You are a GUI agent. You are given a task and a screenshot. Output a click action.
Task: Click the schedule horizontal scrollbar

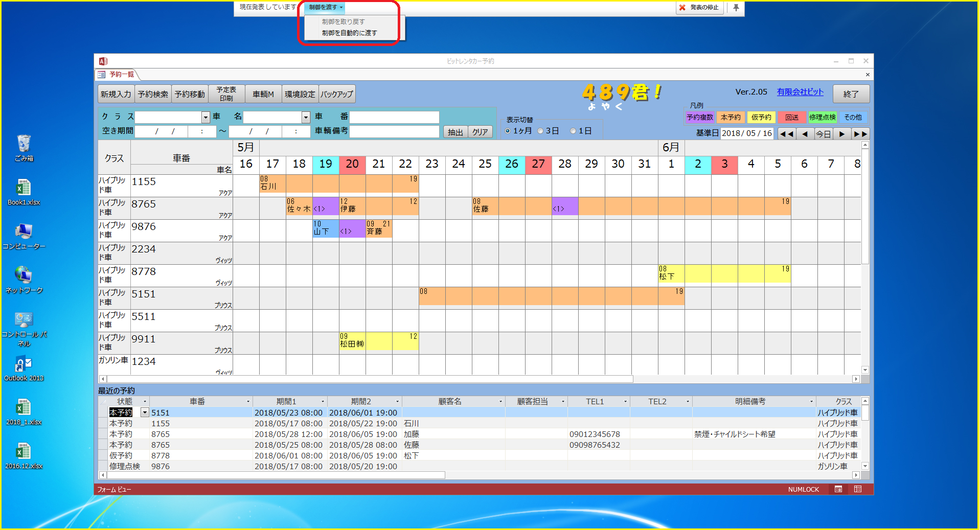[370, 379]
